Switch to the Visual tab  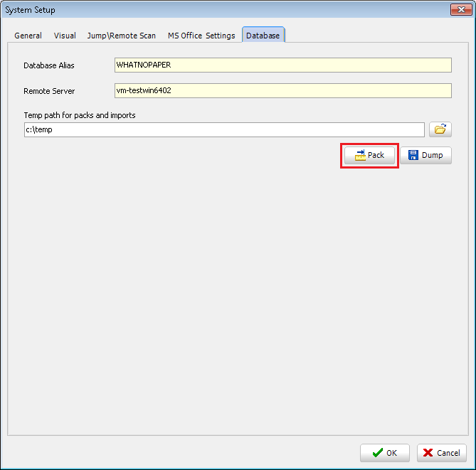(x=65, y=36)
